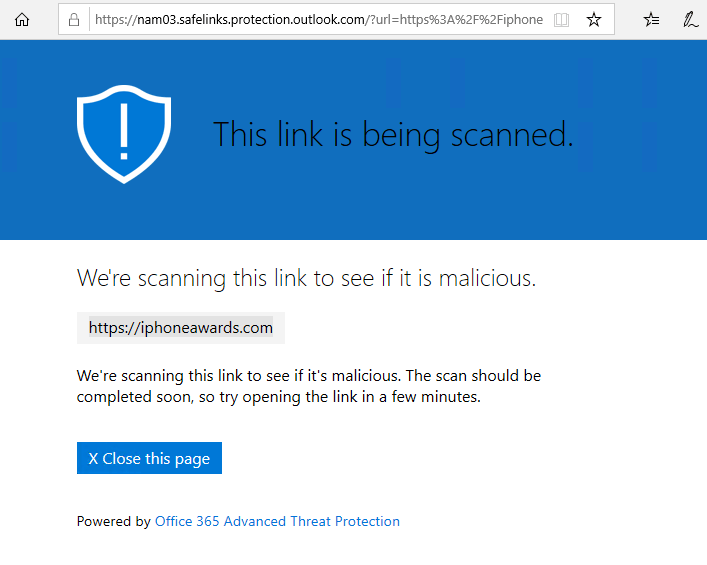
Task: Click the "Powered by" label
Action: coord(114,521)
